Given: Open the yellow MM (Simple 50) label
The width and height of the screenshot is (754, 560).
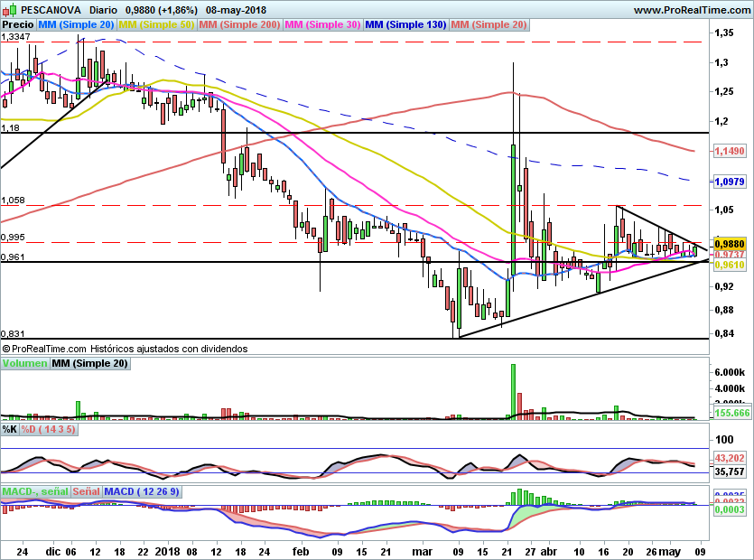Looking at the screenshot, I should coord(156,25).
